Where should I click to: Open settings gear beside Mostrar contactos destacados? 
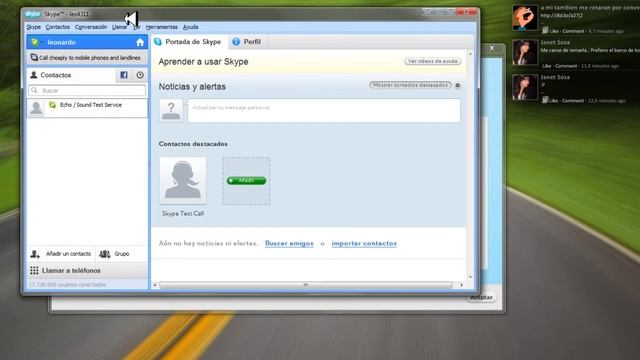tap(458, 85)
